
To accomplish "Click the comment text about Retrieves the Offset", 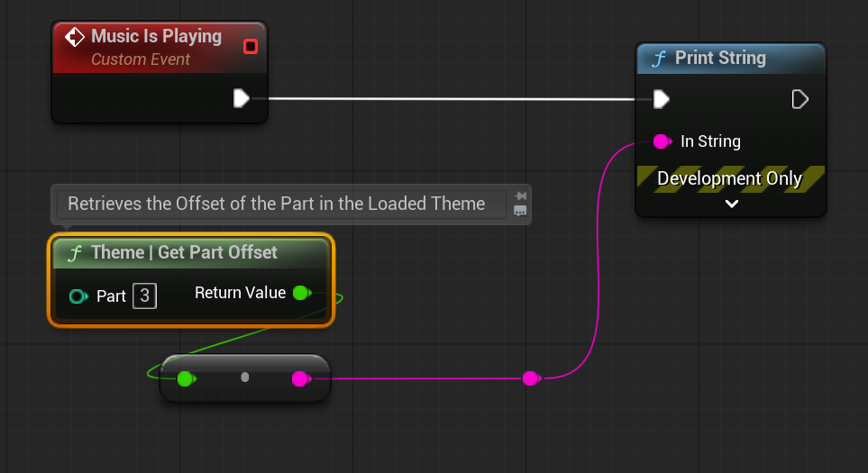I will tap(276, 204).
